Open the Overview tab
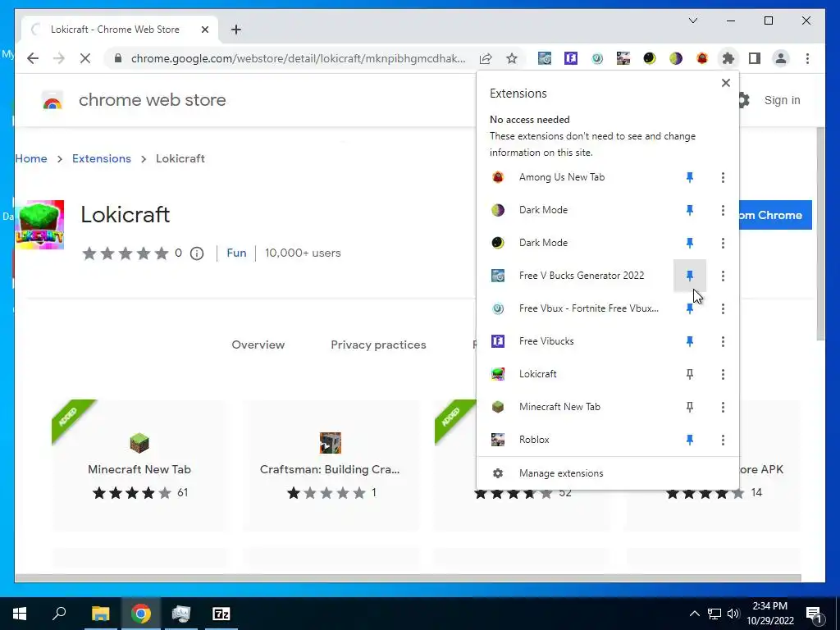The width and height of the screenshot is (840, 630). (x=258, y=345)
